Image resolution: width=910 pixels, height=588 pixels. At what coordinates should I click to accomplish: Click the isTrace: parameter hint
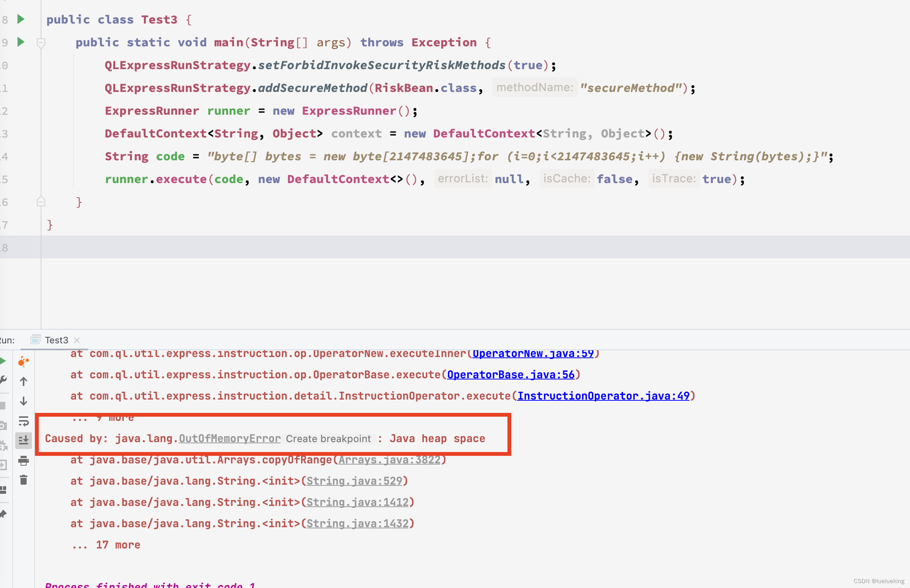coord(674,179)
